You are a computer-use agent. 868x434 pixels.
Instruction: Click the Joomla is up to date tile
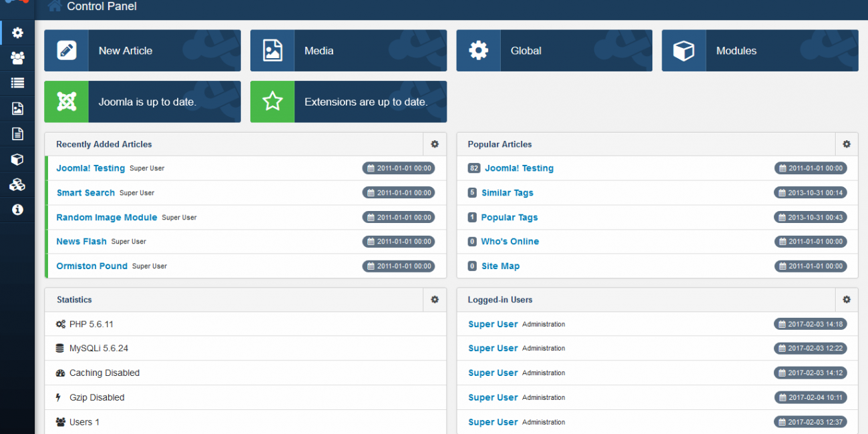[143, 101]
